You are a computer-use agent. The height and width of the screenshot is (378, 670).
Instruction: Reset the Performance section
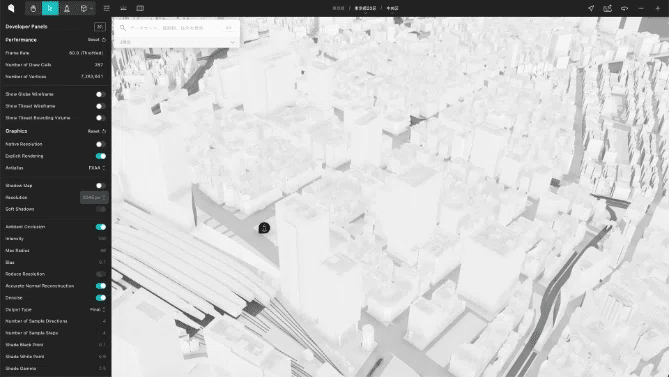tap(97, 40)
